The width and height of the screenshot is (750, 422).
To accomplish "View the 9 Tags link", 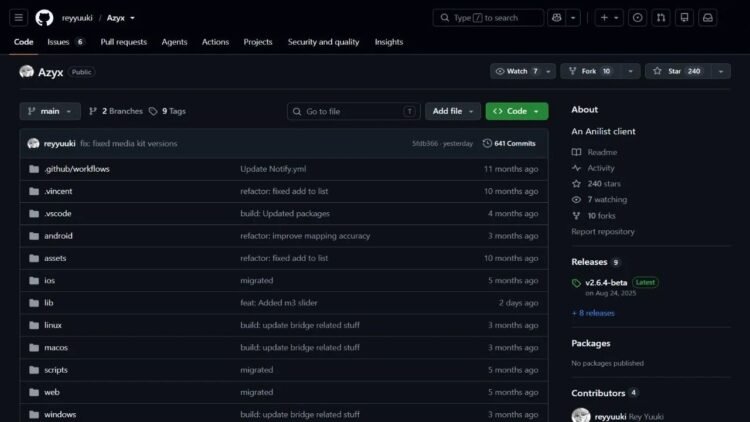I will [x=167, y=111].
